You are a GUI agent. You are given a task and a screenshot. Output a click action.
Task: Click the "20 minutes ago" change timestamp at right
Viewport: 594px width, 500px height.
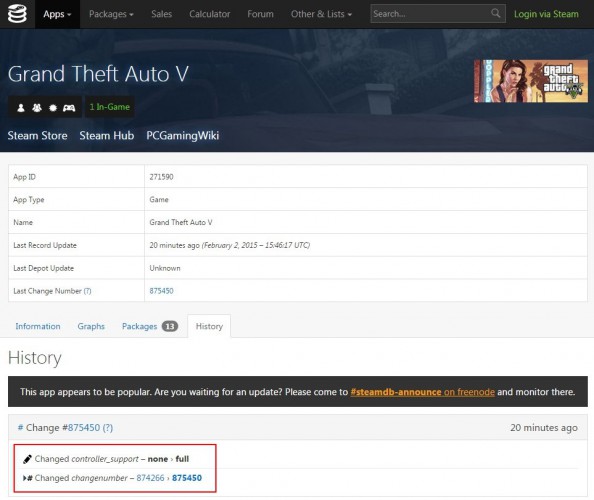544,428
